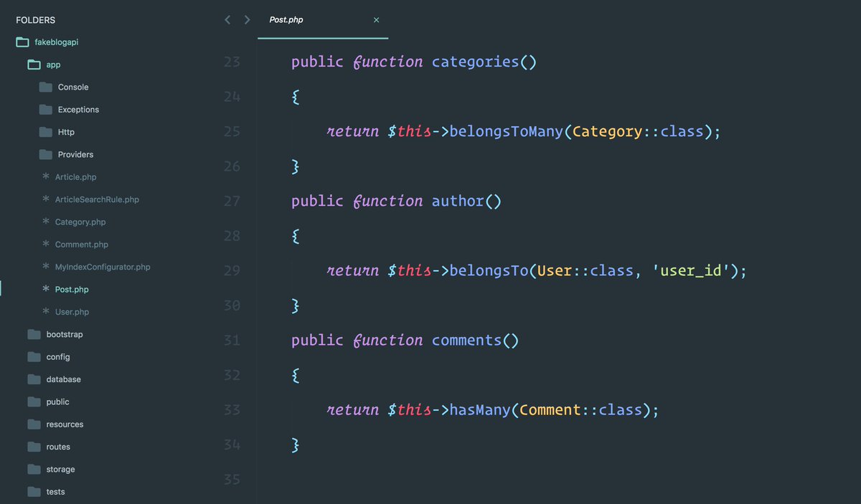Click the tests folder icon
The image size is (861, 504).
[34, 492]
